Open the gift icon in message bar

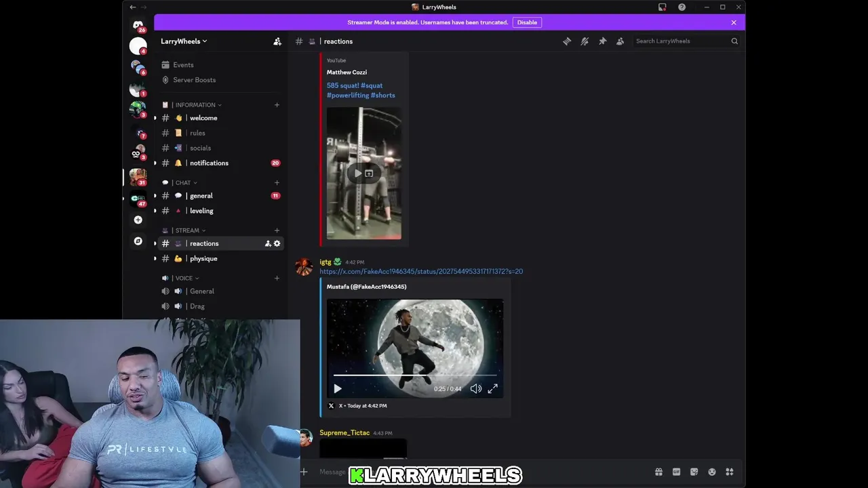pos(658,472)
